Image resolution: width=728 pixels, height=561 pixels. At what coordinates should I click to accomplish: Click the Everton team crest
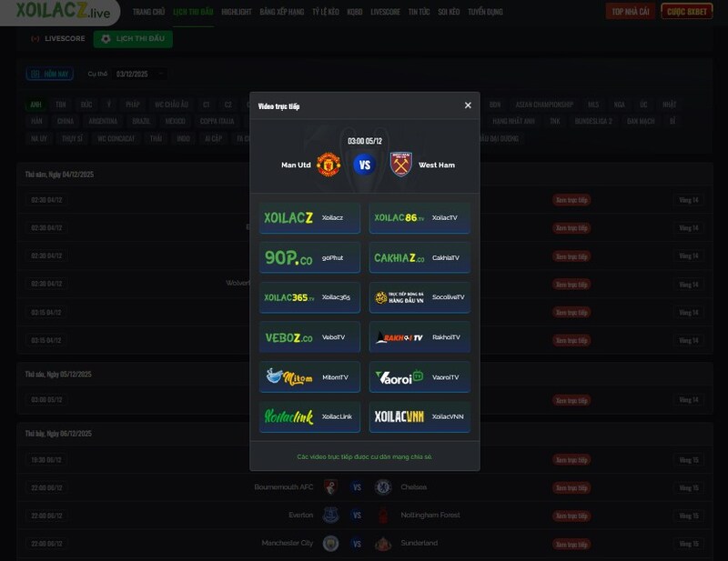330,516
